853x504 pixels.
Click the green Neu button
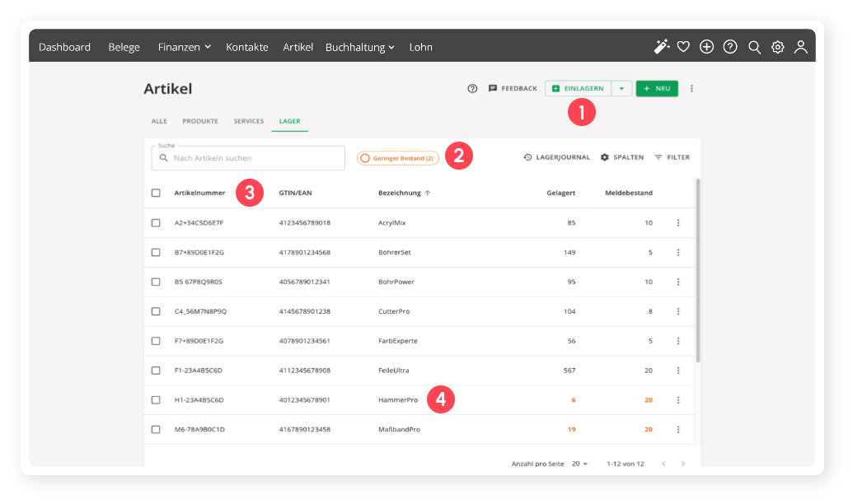click(x=657, y=89)
